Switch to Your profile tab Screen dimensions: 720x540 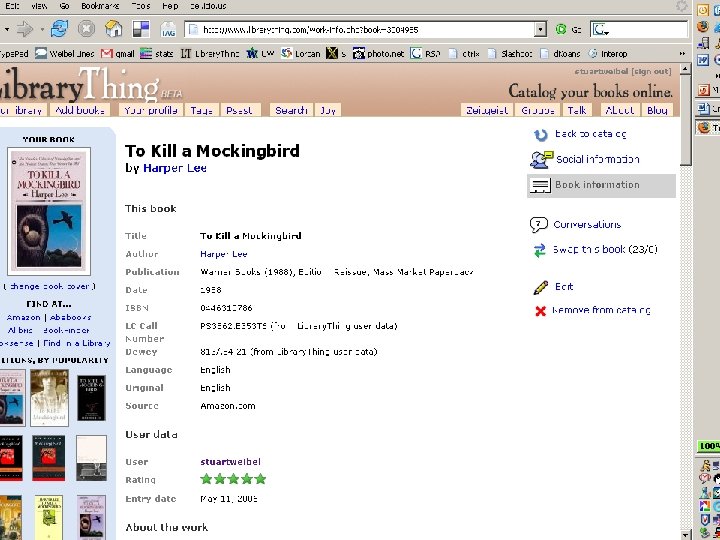click(x=151, y=110)
